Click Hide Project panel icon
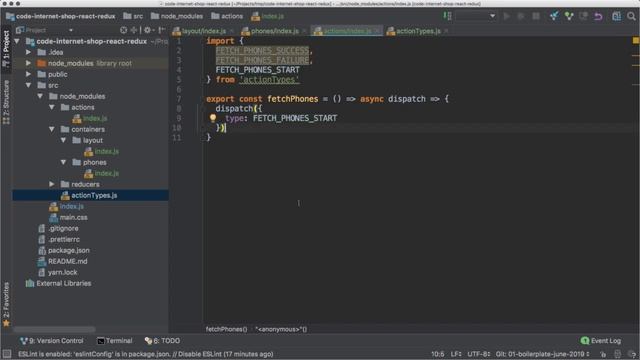Viewport: 640px width, 360px height. pyautogui.click(x=162, y=30)
